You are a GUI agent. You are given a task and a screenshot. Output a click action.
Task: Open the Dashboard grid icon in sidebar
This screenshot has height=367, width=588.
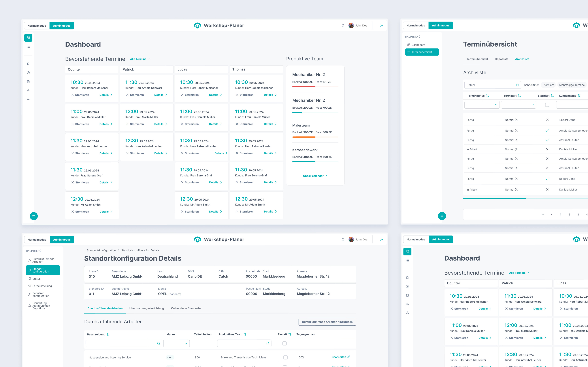point(28,38)
